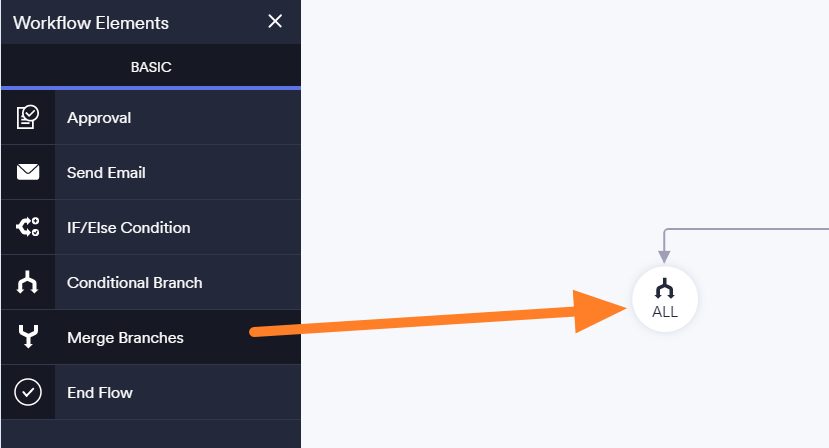
Task: Switch to the BASIC tab
Action: coord(151,67)
